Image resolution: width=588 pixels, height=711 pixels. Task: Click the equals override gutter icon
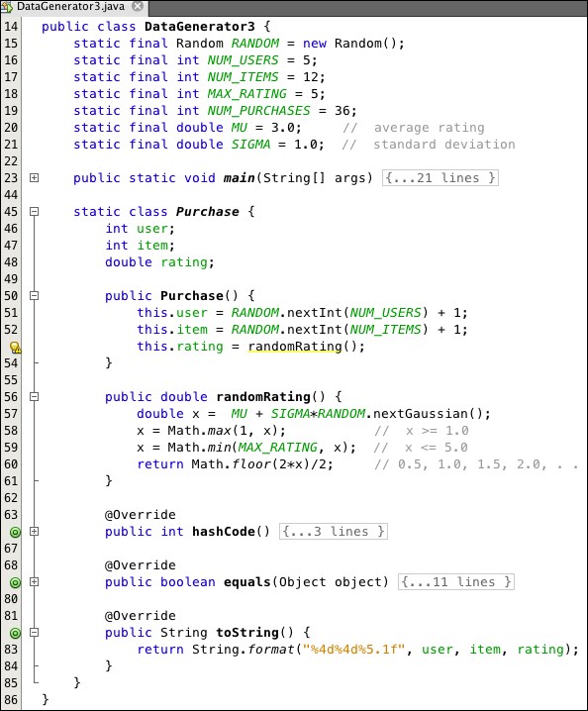pyautogui.click(x=15, y=582)
